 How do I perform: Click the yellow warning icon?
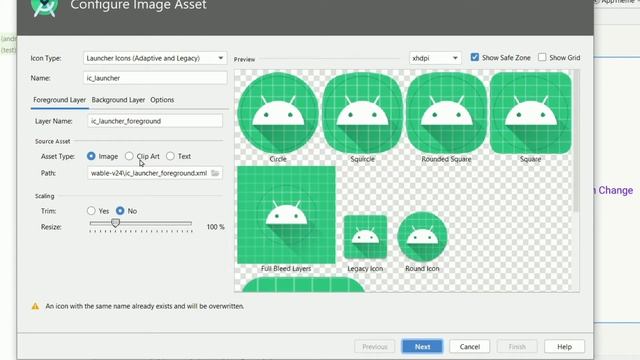tap(36, 306)
